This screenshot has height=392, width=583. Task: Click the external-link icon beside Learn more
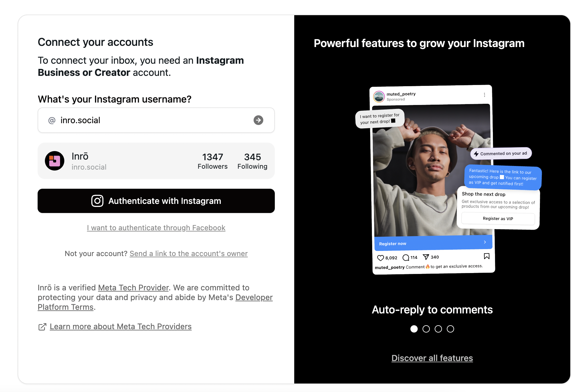point(42,327)
